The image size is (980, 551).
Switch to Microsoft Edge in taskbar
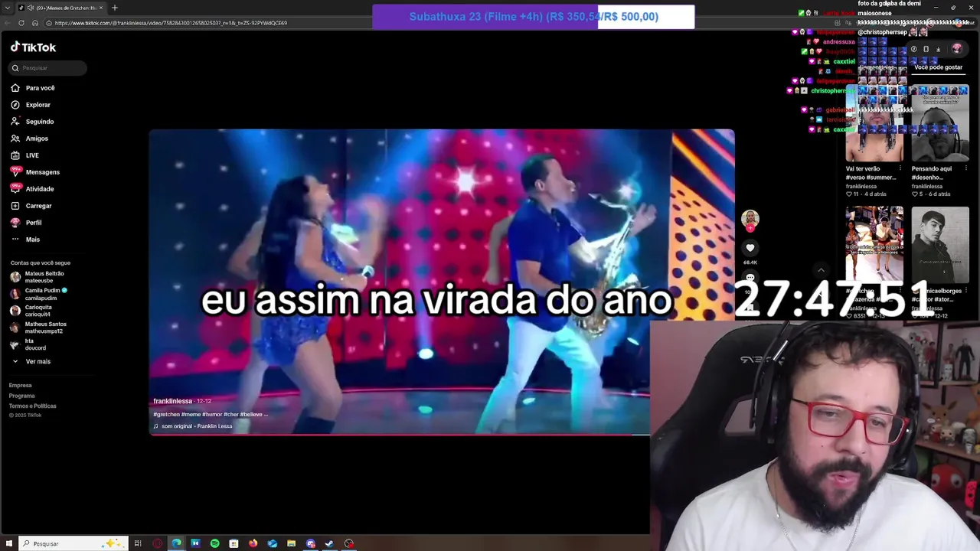coord(176,543)
